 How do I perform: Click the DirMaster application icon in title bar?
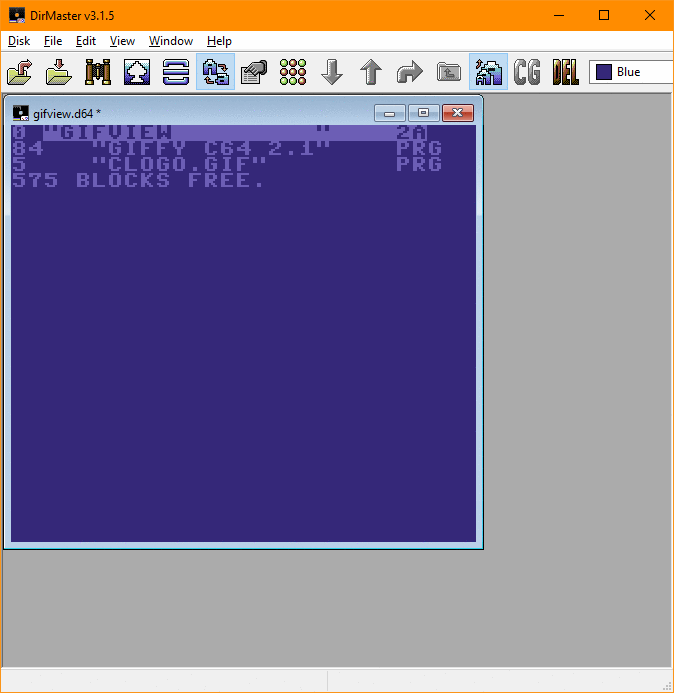click(17, 15)
